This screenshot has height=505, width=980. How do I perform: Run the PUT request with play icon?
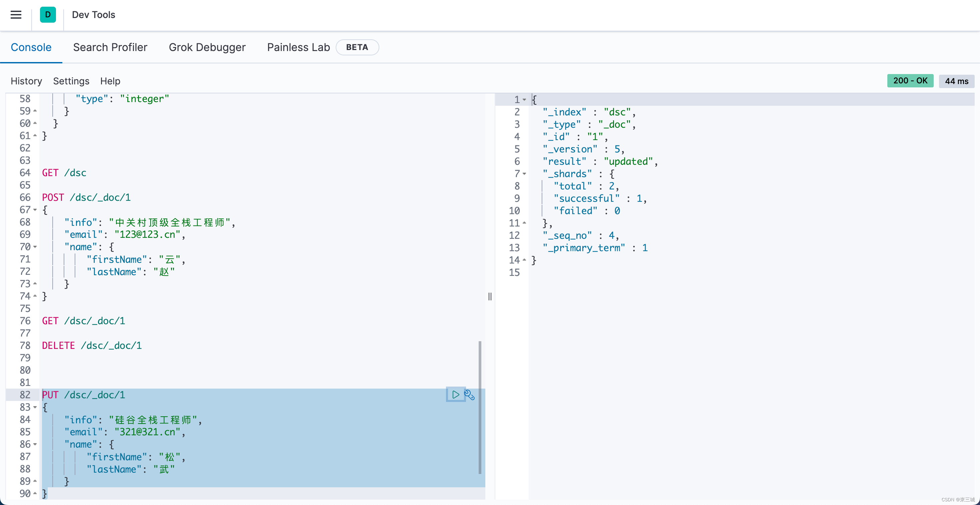coord(455,395)
